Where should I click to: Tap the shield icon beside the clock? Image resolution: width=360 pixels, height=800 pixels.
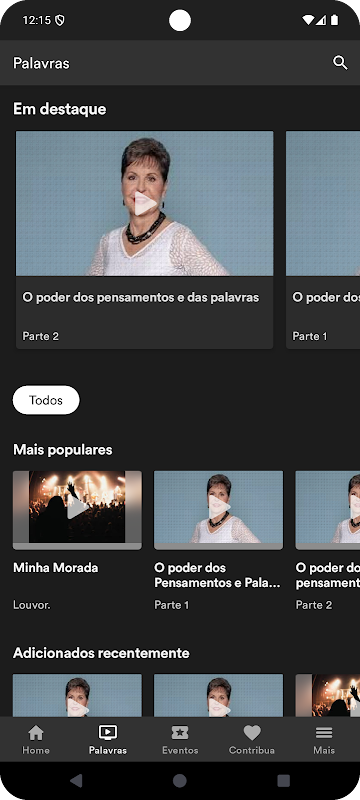[x=60, y=20]
